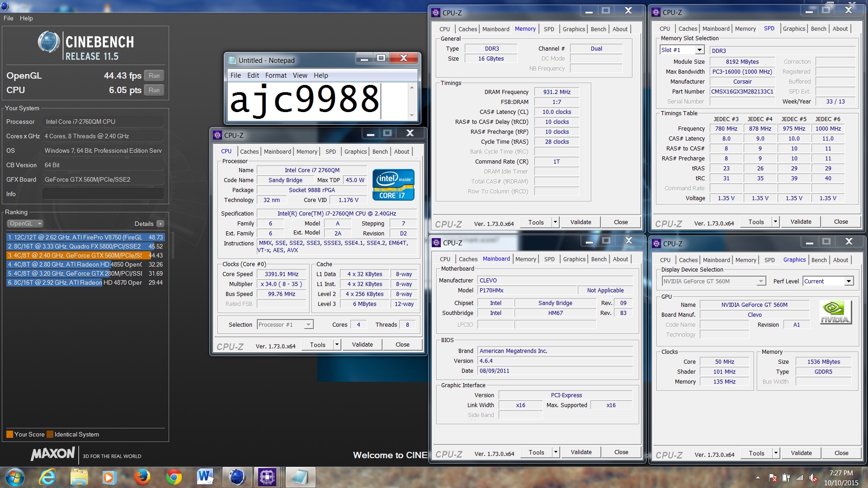Image resolution: width=868 pixels, height=488 pixels.
Task: Click the CPU-Z icon in Memory window title
Action: (x=436, y=13)
